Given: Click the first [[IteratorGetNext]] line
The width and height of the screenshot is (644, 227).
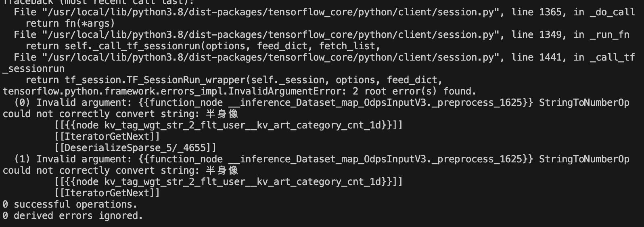Looking at the screenshot, I should coord(107,137).
